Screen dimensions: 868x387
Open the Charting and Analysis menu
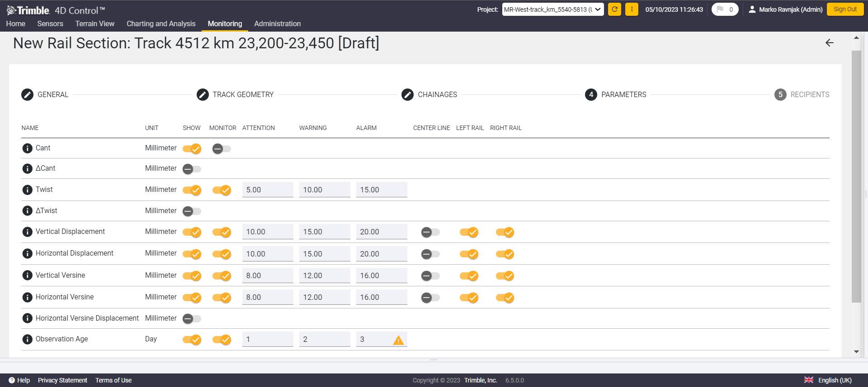point(161,24)
